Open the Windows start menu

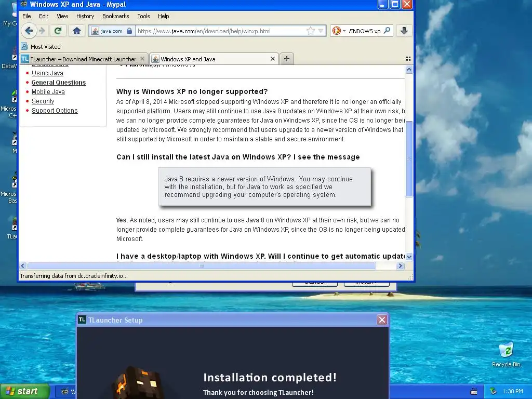point(24,391)
